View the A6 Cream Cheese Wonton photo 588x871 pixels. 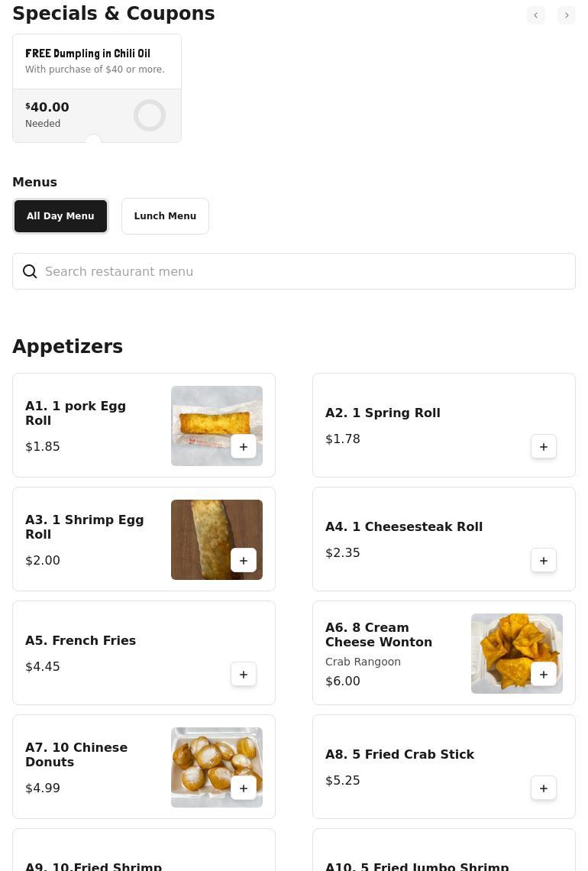click(x=517, y=653)
